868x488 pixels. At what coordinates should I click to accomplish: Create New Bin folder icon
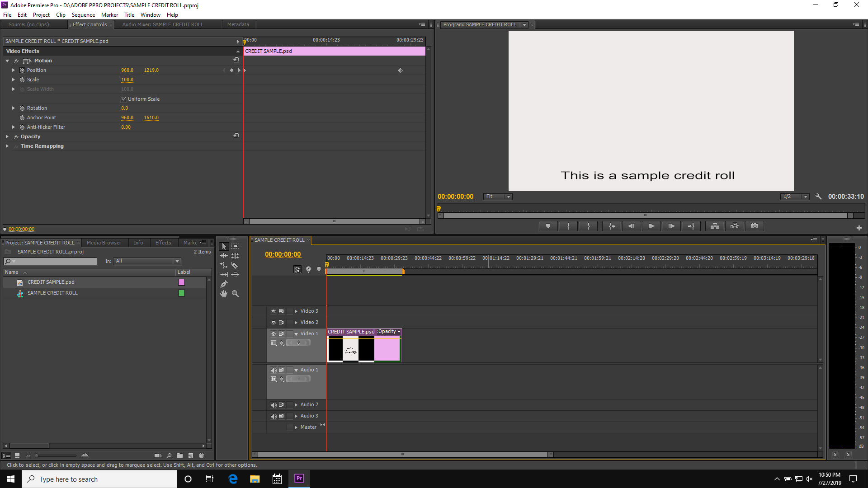pos(180,455)
